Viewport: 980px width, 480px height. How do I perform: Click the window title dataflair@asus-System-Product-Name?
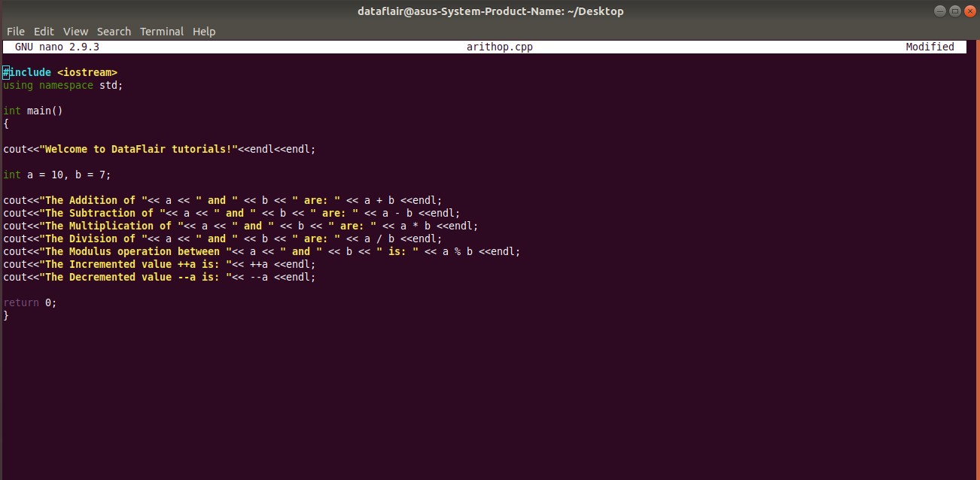coord(490,11)
